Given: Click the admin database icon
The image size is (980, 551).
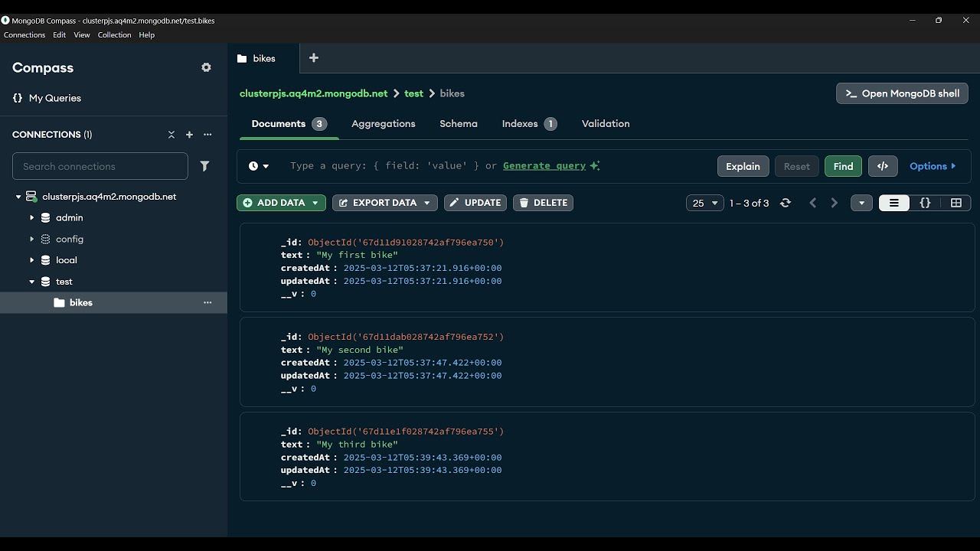Looking at the screenshot, I should 46,218.
